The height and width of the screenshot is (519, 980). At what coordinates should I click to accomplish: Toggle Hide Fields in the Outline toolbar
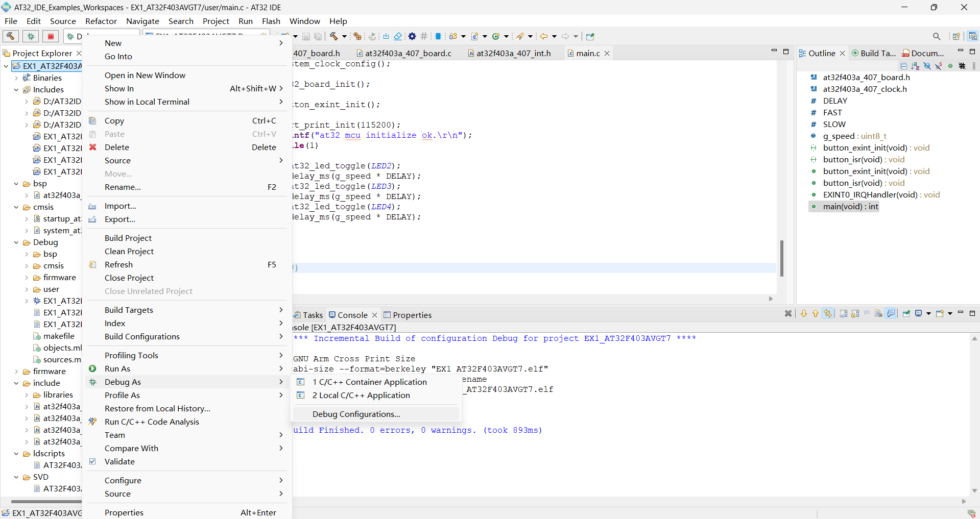point(927,66)
